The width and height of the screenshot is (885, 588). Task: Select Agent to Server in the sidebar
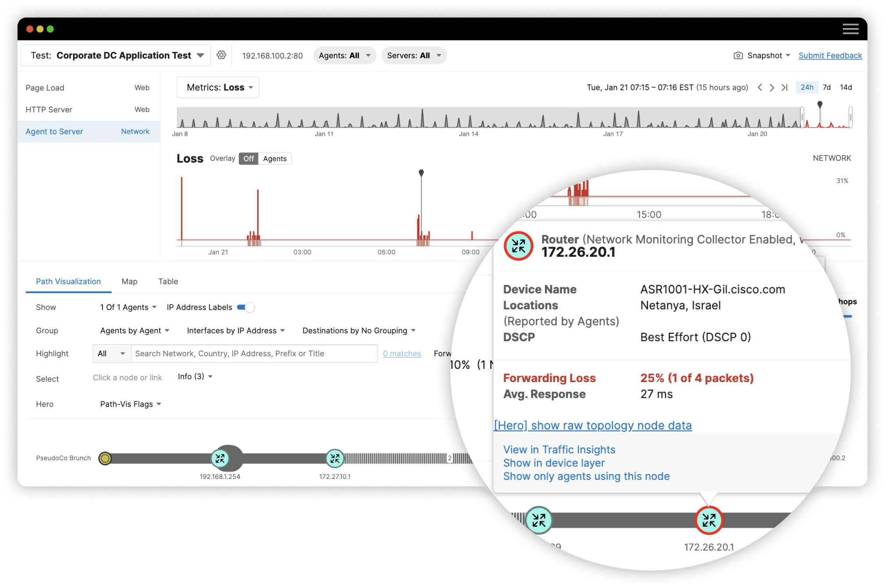coord(54,131)
